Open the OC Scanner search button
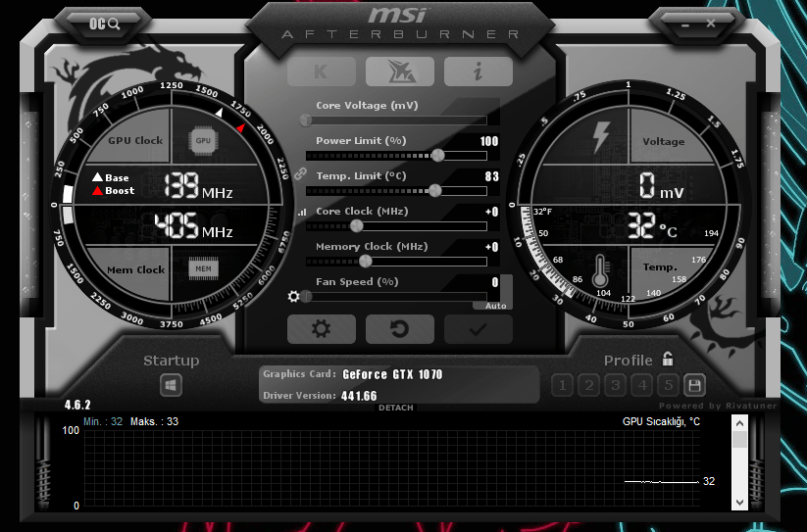Image resolution: width=807 pixels, height=532 pixels. tap(105, 24)
